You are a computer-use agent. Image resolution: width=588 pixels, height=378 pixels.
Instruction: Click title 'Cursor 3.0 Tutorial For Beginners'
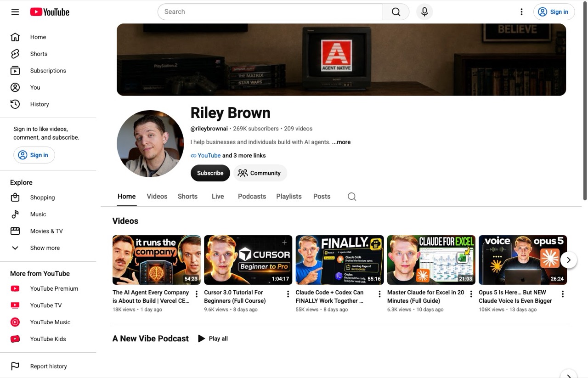(x=235, y=297)
